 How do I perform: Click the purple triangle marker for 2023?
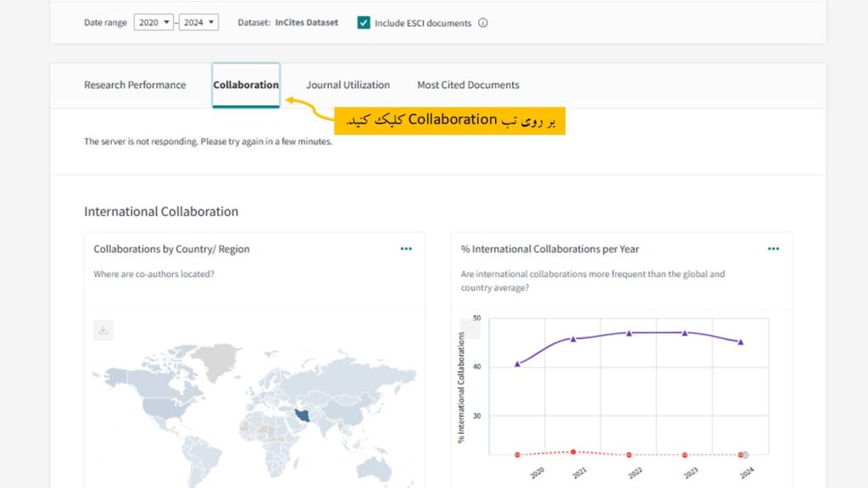[x=685, y=333]
